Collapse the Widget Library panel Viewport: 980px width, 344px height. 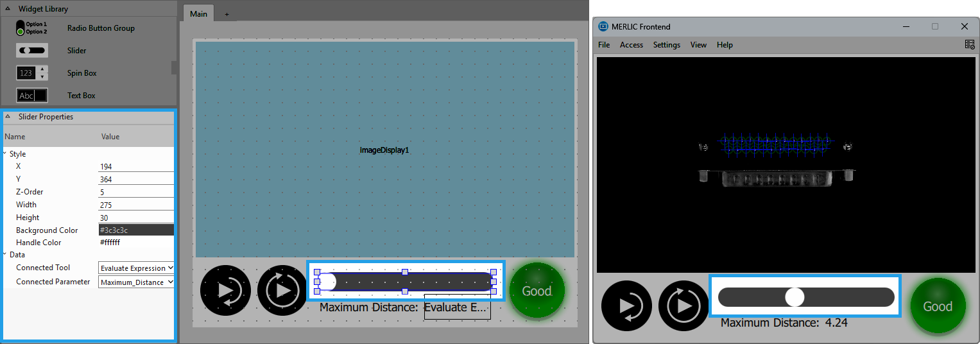(8, 9)
